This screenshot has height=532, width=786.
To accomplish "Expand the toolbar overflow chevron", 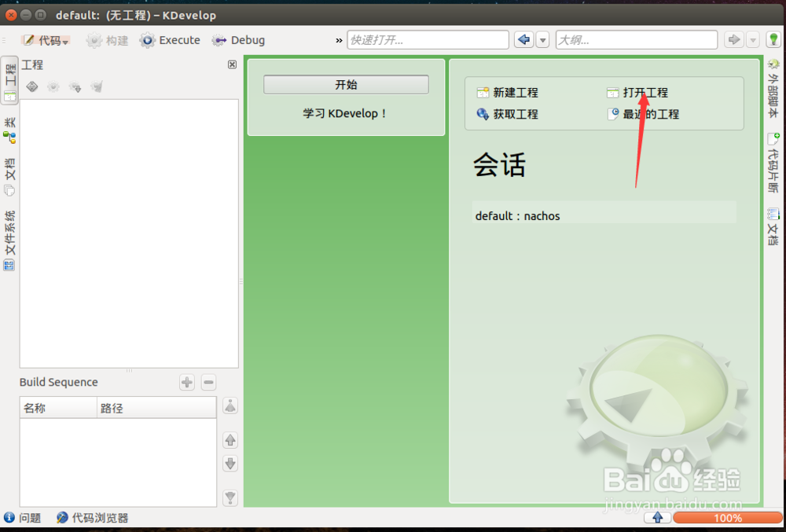I will tap(339, 41).
